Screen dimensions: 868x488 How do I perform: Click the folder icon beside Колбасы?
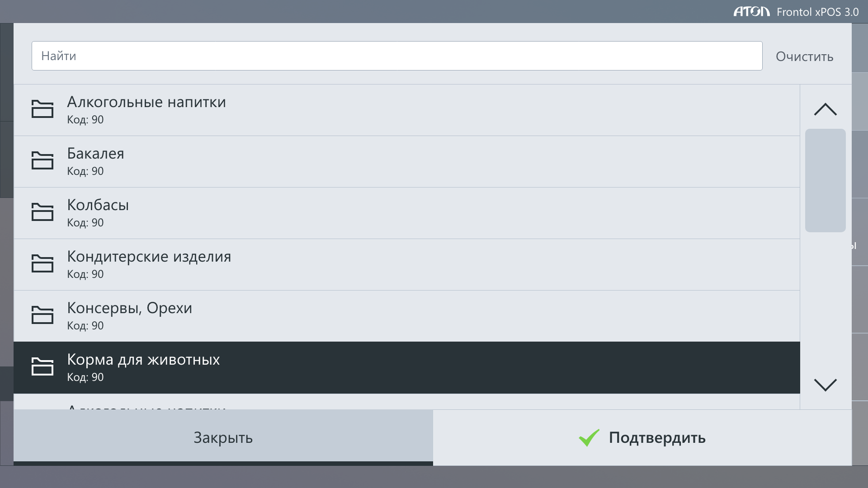tap(42, 212)
